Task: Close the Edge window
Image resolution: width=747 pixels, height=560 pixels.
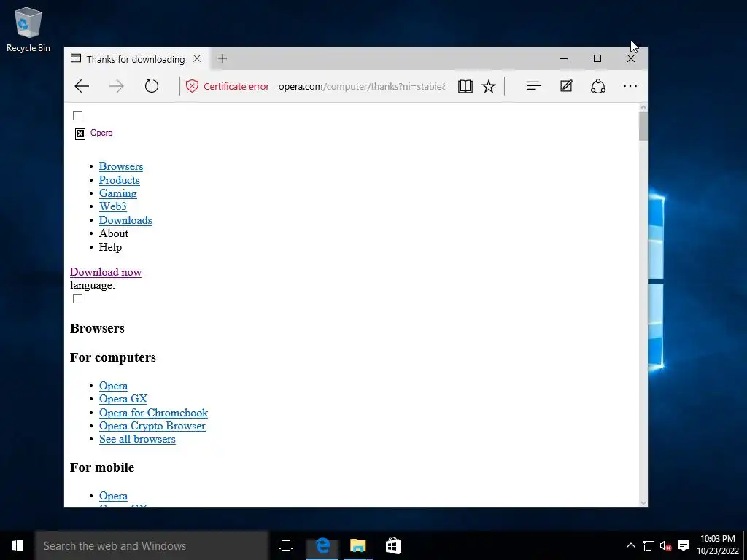Action: click(631, 58)
